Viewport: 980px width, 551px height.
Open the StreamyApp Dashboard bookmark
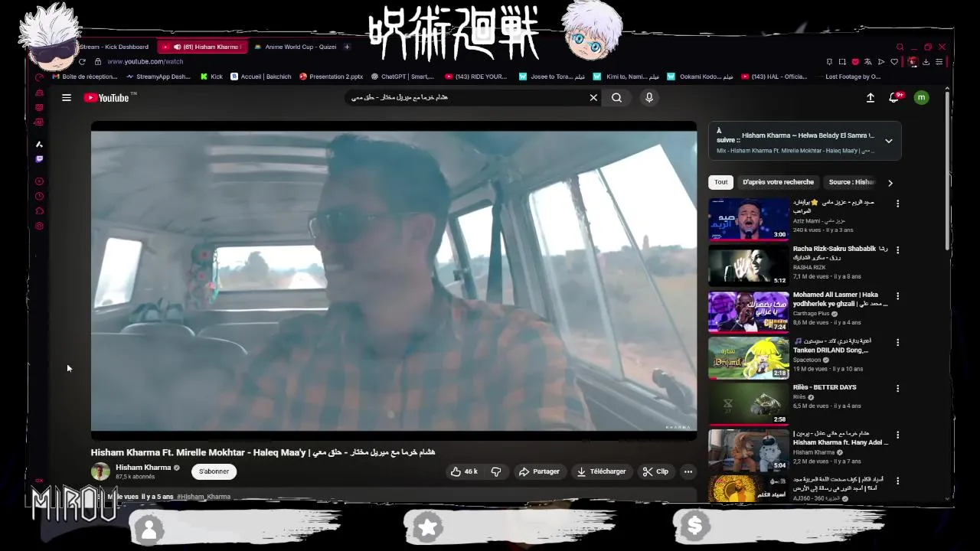point(158,77)
